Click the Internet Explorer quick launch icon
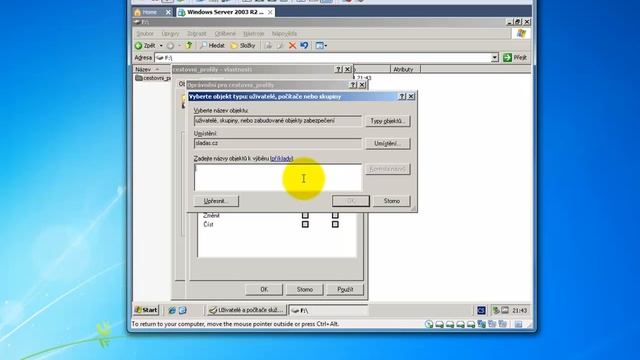Viewport: 640px width, 360px height. pos(172,310)
